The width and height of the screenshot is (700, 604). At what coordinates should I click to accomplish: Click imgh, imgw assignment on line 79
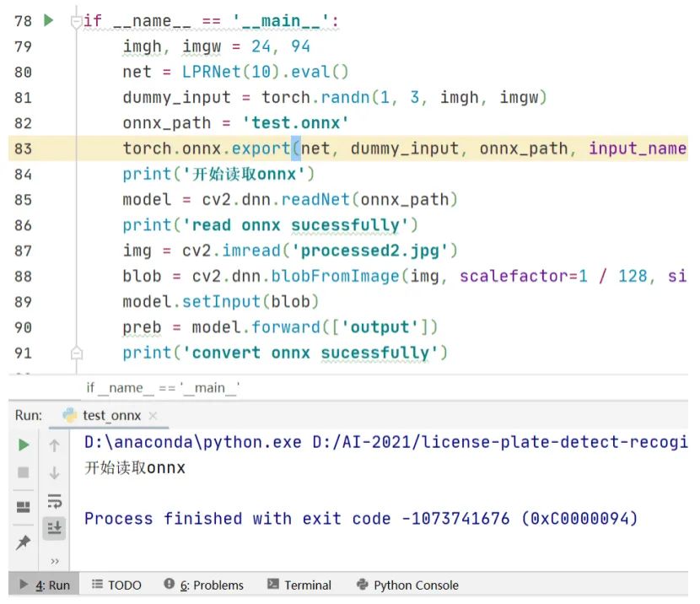point(217,46)
